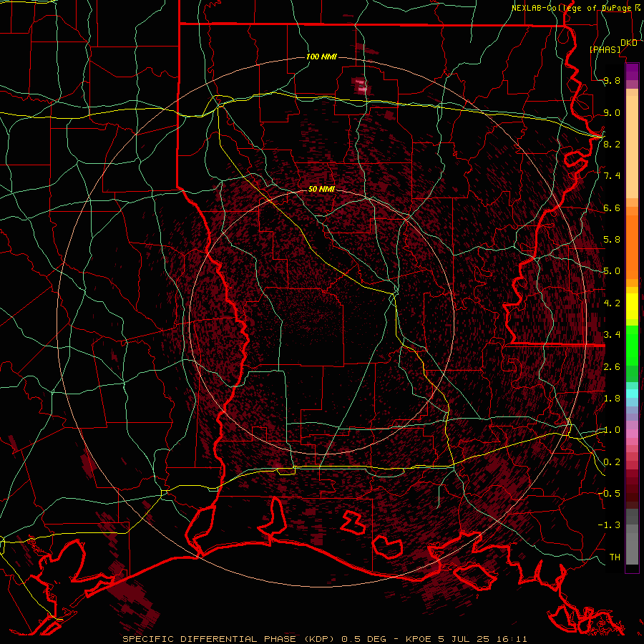Click the 1.0 scale label

(612, 430)
